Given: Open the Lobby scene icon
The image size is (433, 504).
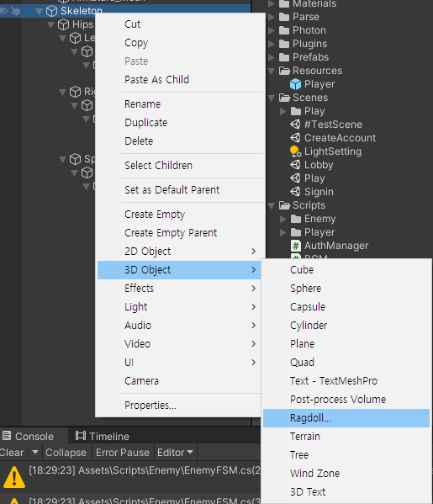Looking at the screenshot, I should [x=295, y=165].
